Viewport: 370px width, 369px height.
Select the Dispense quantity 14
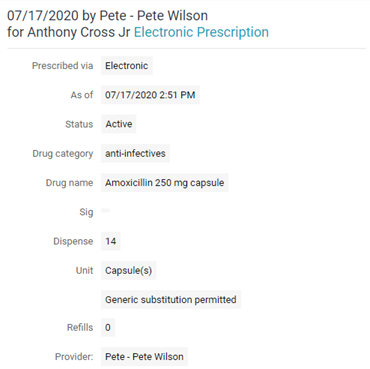[111, 241]
